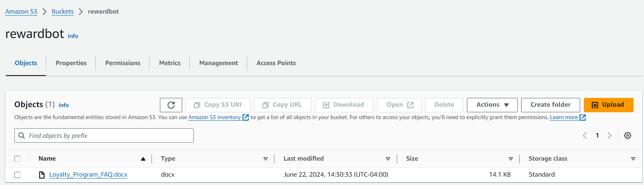Click the Create folder button
644x185 pixels.
[x=550, y=105]
